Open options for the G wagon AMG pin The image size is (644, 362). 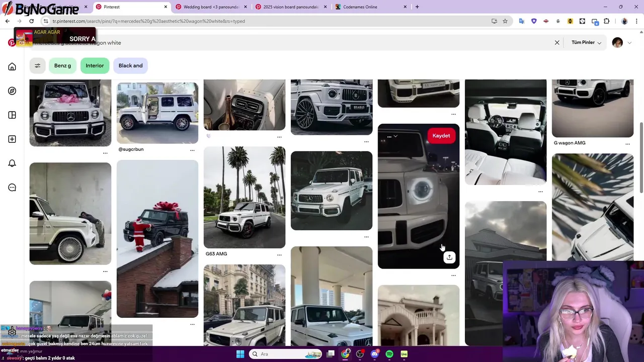pos(627,143)
